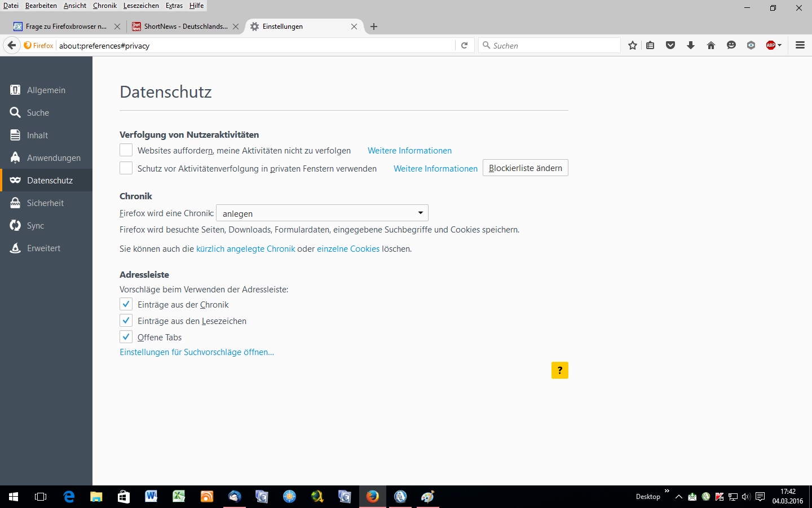The width and height of the screenshot is (812, 508).
Task: Open the Firefox taskbar icon
Action: click(372, 497)
